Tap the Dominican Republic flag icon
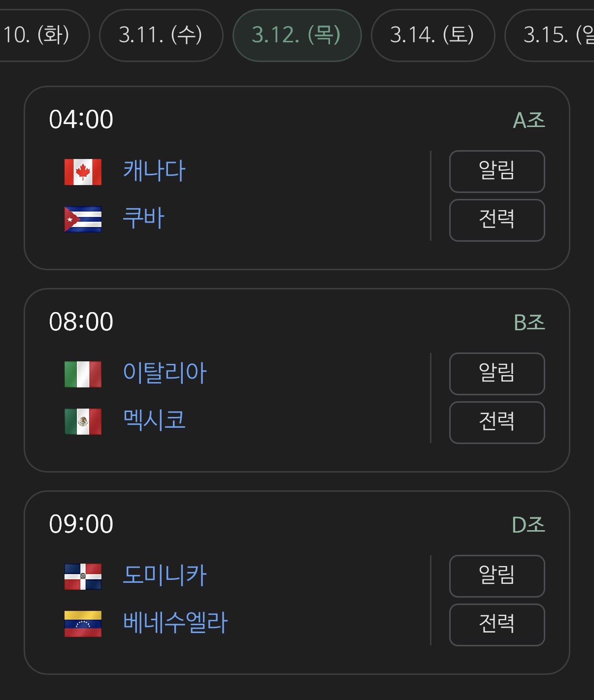The height and width of the screenshot is (700, 594). click(83, 576)
